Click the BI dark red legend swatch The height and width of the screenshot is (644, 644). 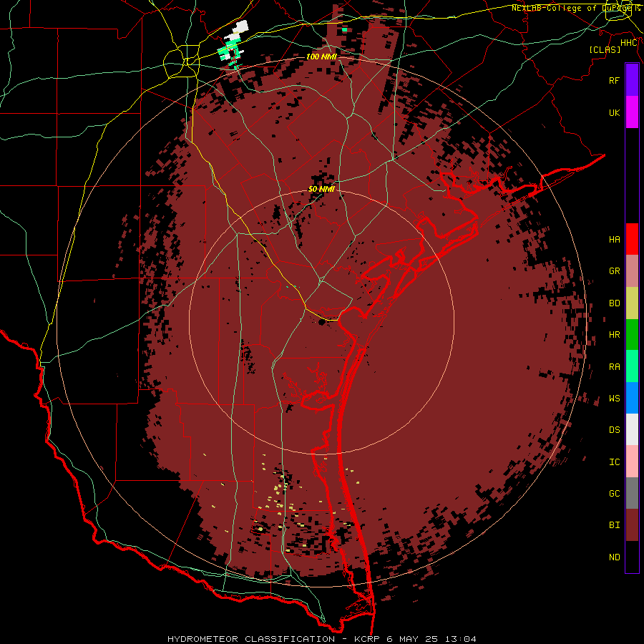[632, 525]
